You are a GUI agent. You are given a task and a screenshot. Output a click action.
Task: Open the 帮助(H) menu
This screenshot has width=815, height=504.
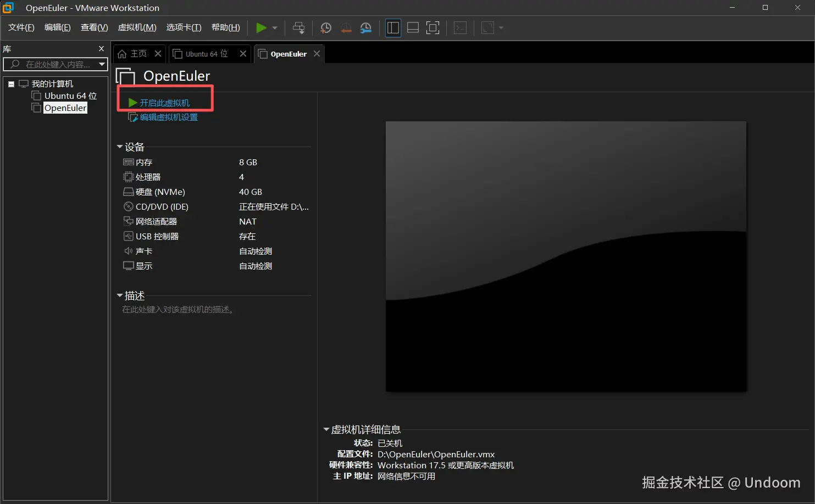(226, 27)
